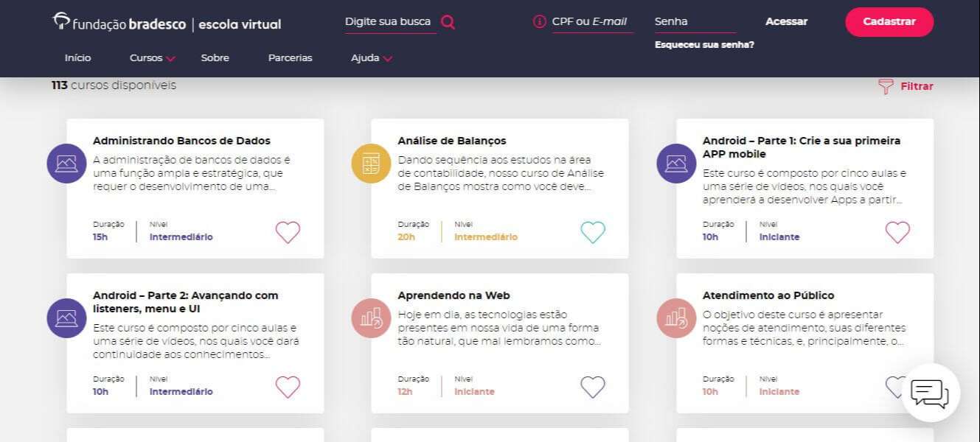Click the Filtrar funnel icon
Image resolution: width=980 pixels, height=442 pixels.
[x=886, y=86]
